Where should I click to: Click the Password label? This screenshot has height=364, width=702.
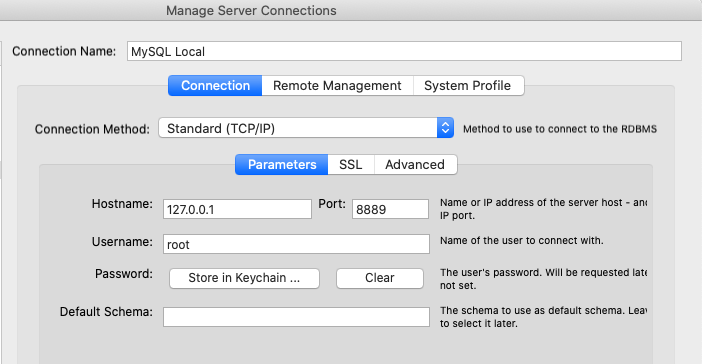click(x=124, y=274)
